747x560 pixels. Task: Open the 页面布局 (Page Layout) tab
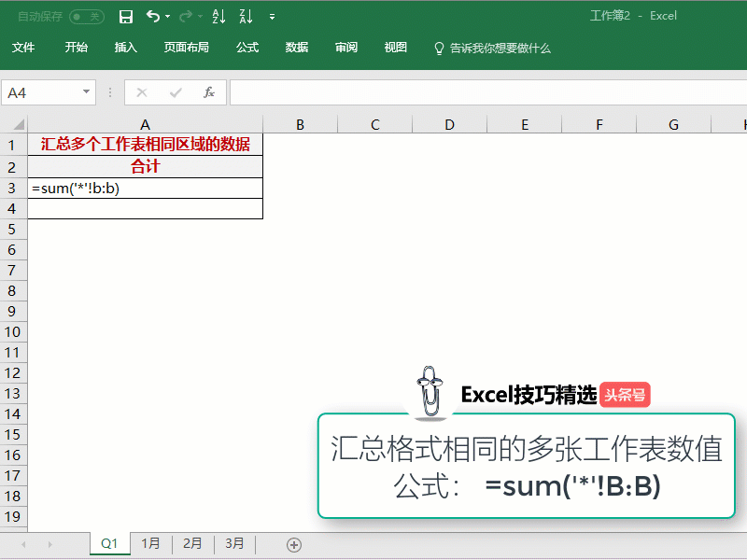click(x=186, y=48)
